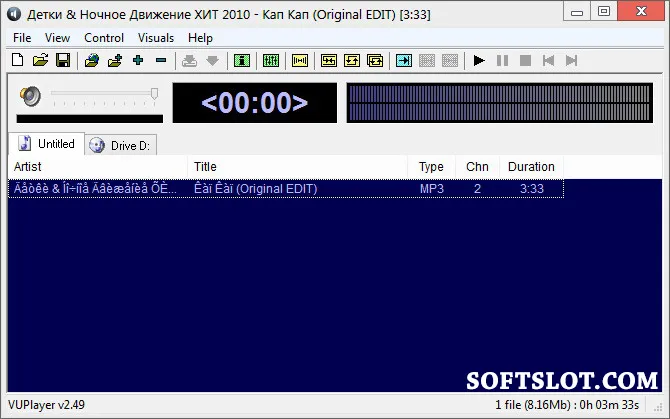Switch to the Drive D: tab
Image resolution: width=670 pixels, height=419 pixels.
click(x=121, y=146)
